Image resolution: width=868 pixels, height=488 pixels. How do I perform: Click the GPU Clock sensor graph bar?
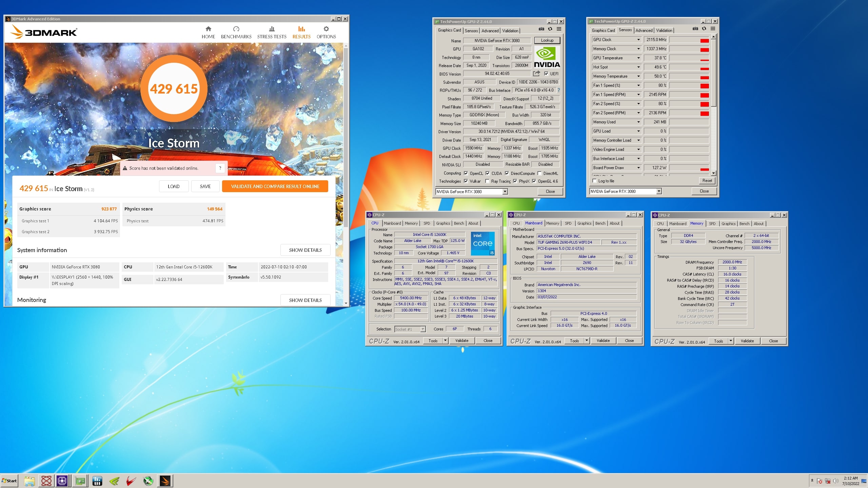click(689, 40)
